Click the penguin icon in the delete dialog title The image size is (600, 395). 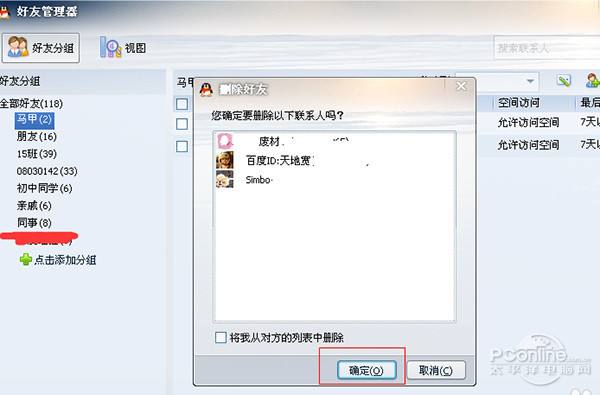click(206, 90)
